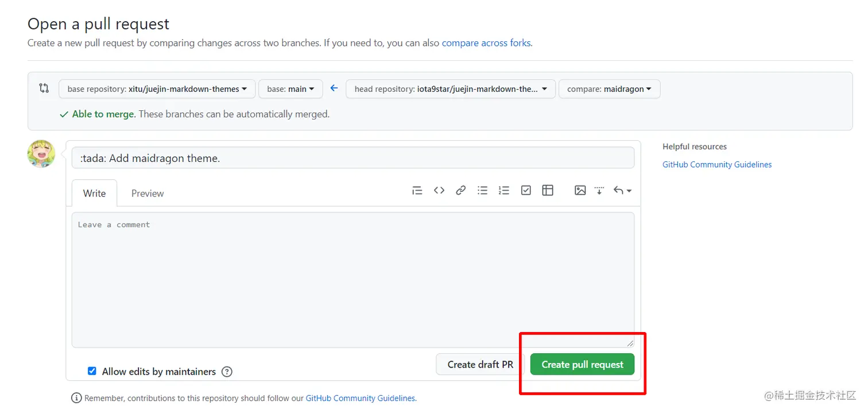This screenshot has height=413, width=868.
Task: Click Create draft PR button
Action: (480, 364)
